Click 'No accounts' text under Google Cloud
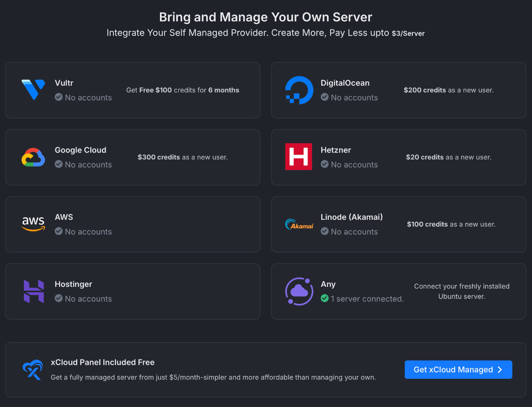Screen dimensions: 532x407 tap(88, 165)
